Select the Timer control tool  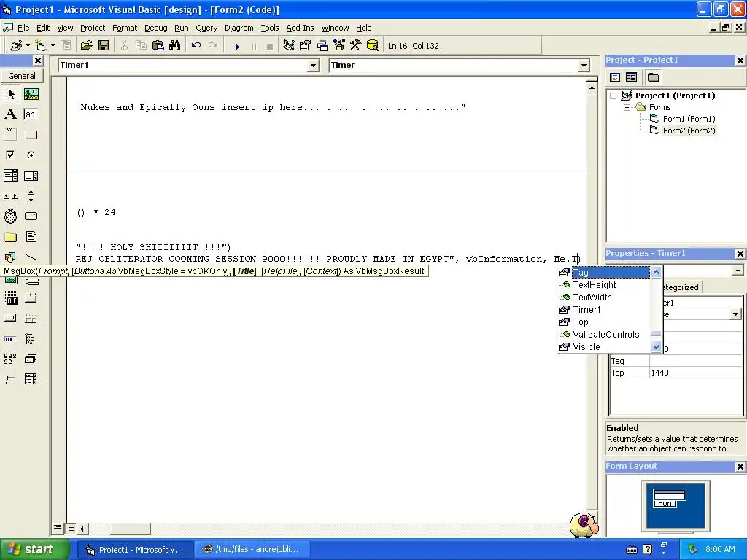click(10, 216)
